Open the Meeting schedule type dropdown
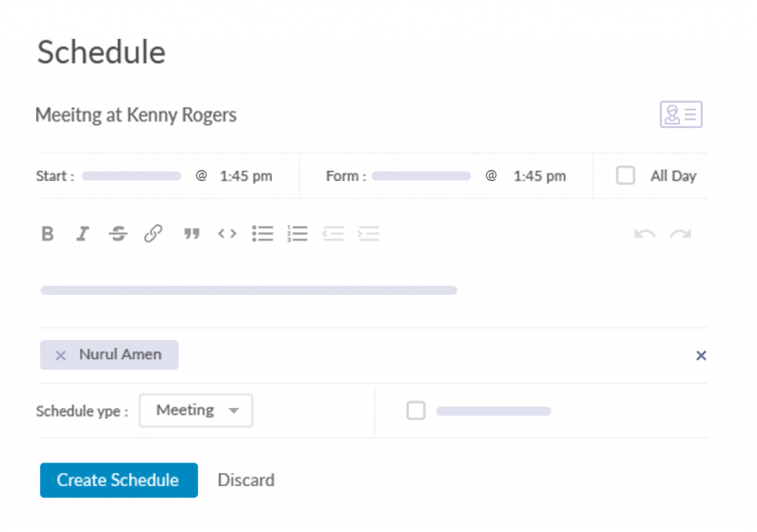This screenshot has width=757, height=532. tap(196, 410)
